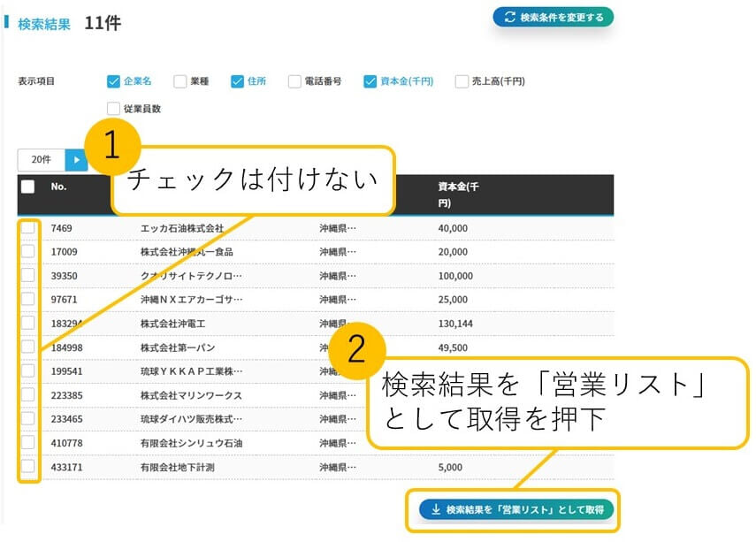Select the checkbox for row 17009 株式会社沖縄丸一食品
Image resolution: width=756 pixels, height=542 pixels.
(x=28, y=252)
